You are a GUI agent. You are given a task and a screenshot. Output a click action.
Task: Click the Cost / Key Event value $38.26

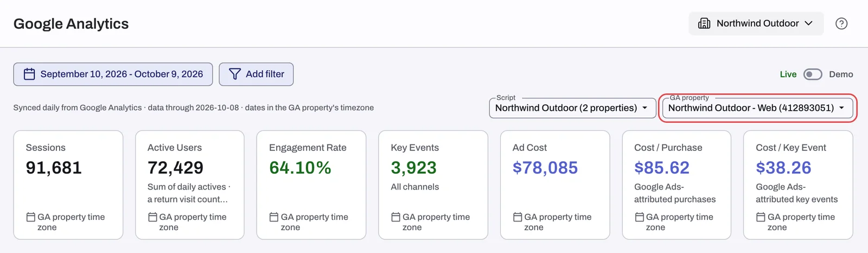tap(783, 168)
